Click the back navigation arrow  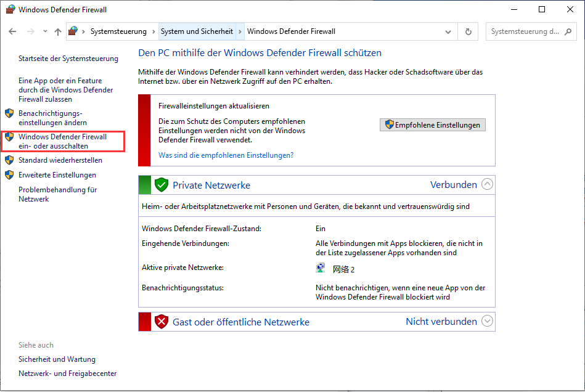(12, 31)
